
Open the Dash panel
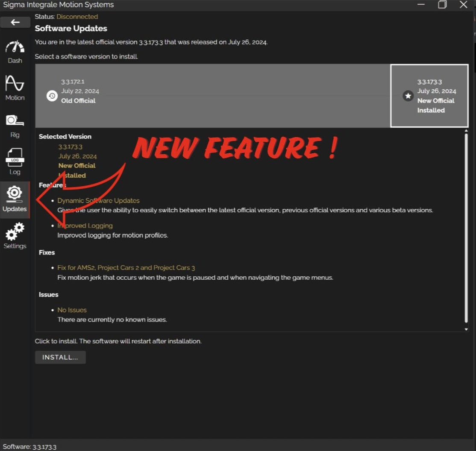pos(15,51)
